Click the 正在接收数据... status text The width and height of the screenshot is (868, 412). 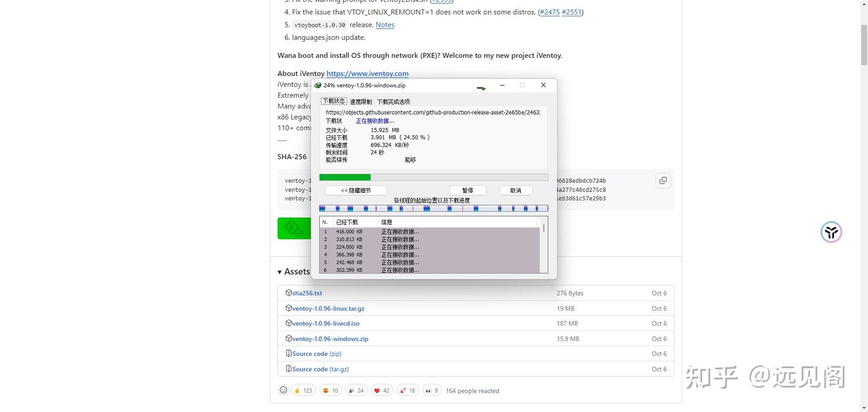tap(375, 121)
